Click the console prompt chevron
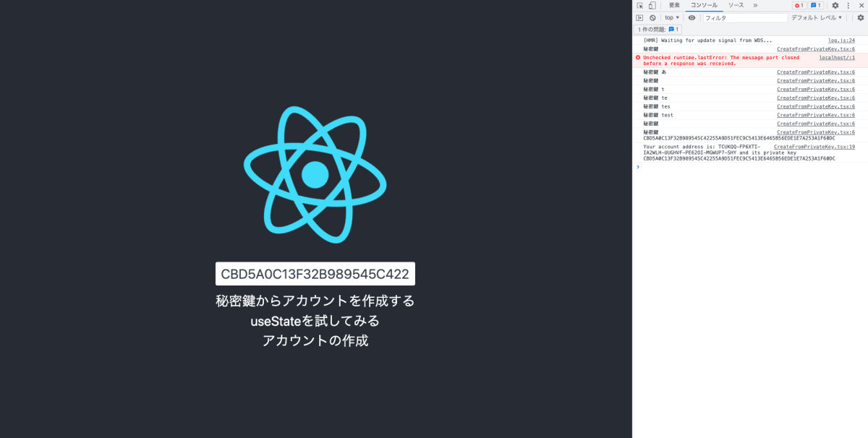868x438 pixels. [x=637, y=167]
